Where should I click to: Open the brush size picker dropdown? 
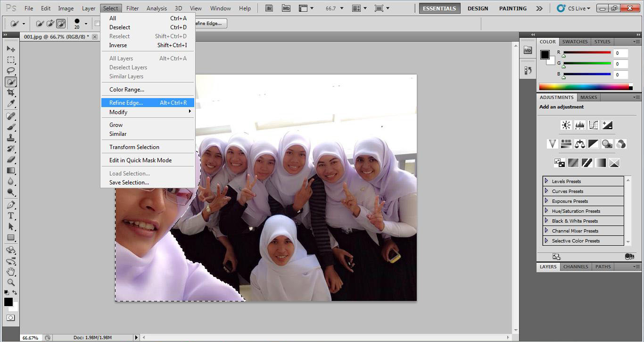click(x=86, y=24)
